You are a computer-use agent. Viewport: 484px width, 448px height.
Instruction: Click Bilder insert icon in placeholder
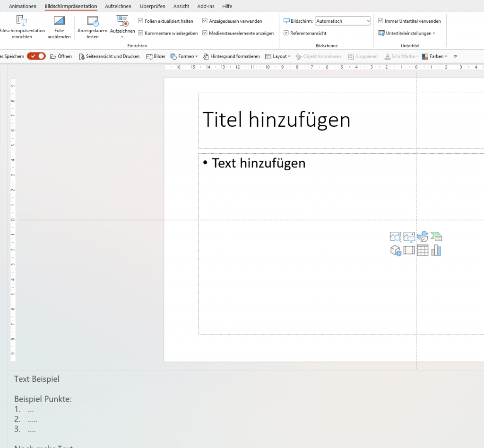click(x=409, y=237)
